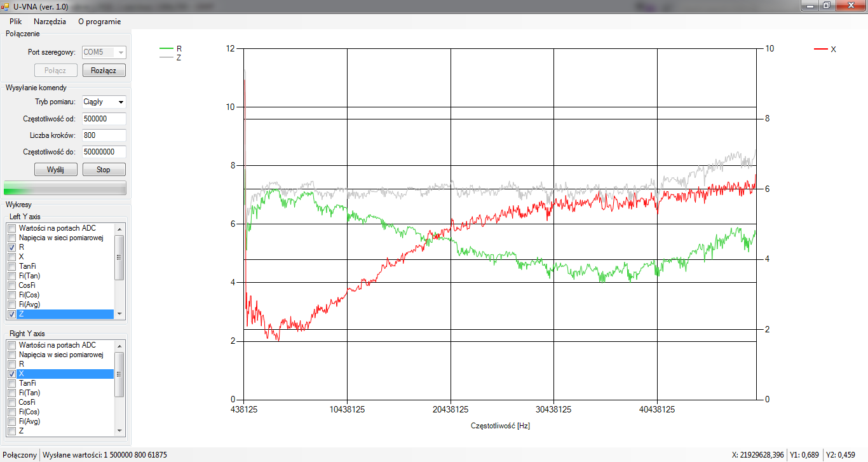Click the U-VNA app icon in title bar
Viewport: 868px width, 462px height.
tap(5, 6)
